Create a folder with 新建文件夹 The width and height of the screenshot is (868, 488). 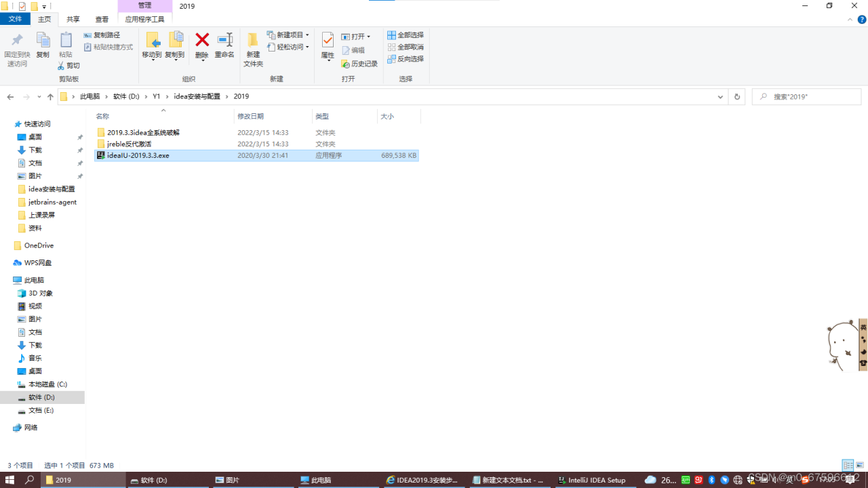click(x=253, y=49)
